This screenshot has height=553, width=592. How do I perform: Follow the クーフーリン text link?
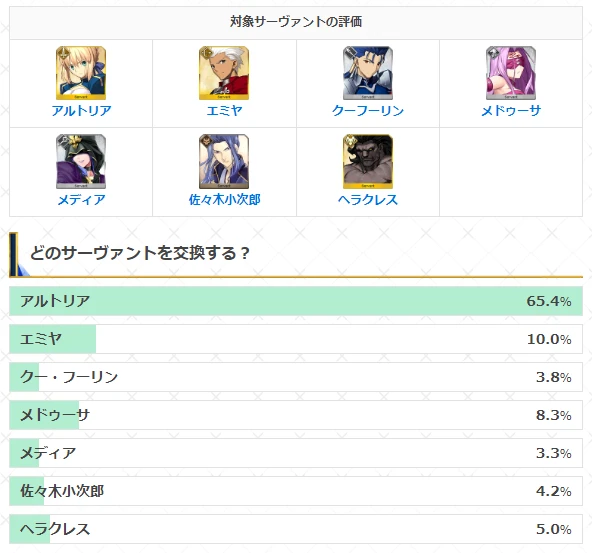[368, 111]
